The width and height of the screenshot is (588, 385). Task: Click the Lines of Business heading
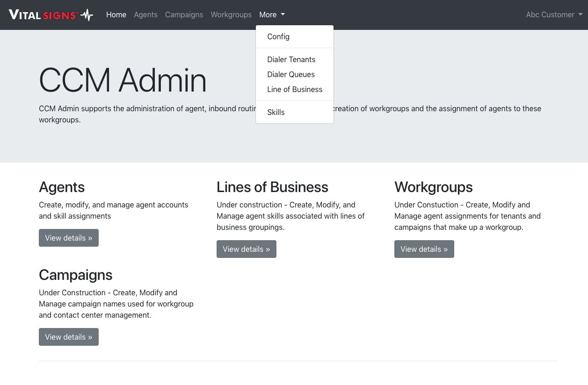(272, 187)
